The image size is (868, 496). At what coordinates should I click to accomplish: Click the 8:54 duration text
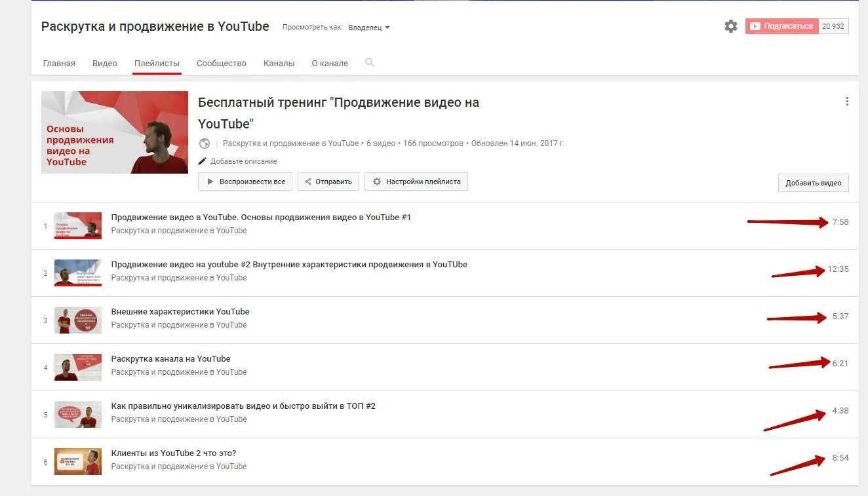click(x=840, y=458)
